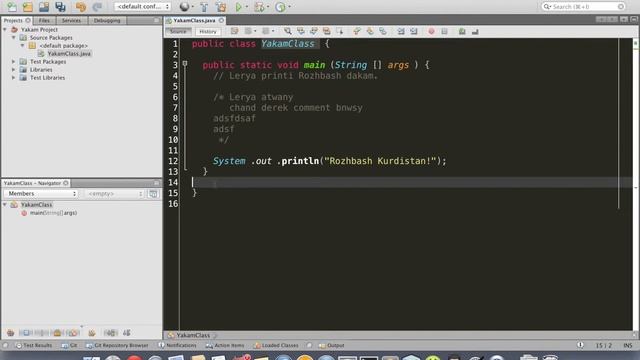The width and height of the screenshot is (640, 360).
Task: Open the Git Repository Browser panel
Action: 117,345
